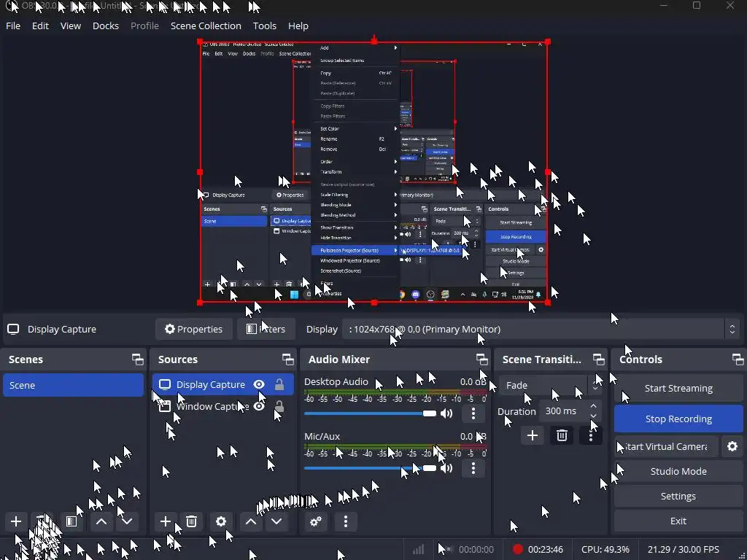747x560 pixels.
Task: Decrease transition duration with down arrow
Action: [594, 416]
